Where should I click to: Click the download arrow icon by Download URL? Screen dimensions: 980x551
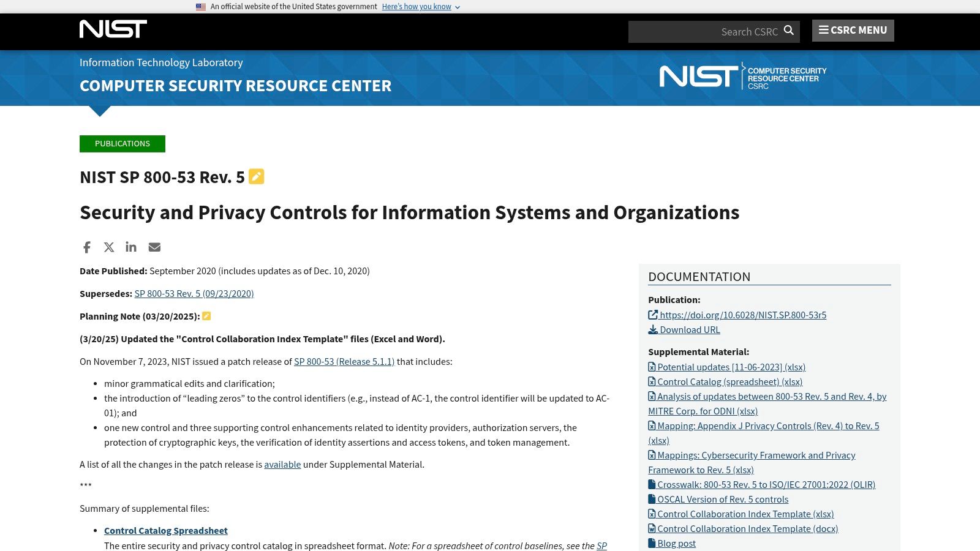653,329
